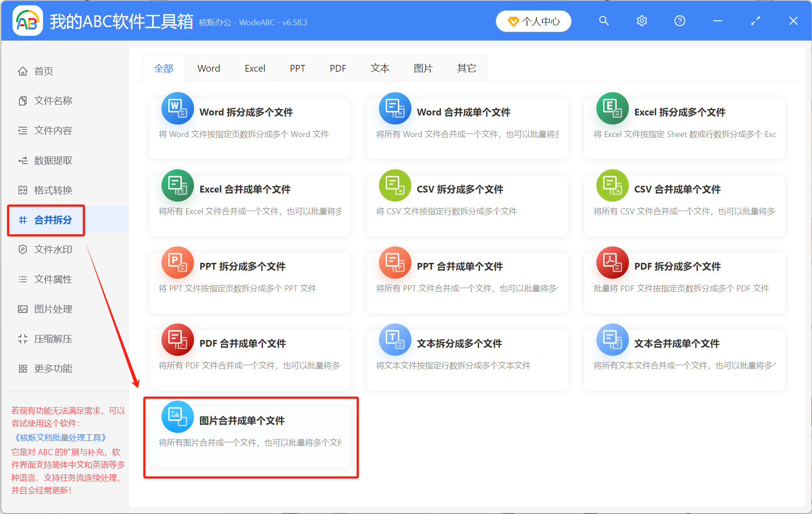Click the 个人中心 button

(x=533, y=21)
